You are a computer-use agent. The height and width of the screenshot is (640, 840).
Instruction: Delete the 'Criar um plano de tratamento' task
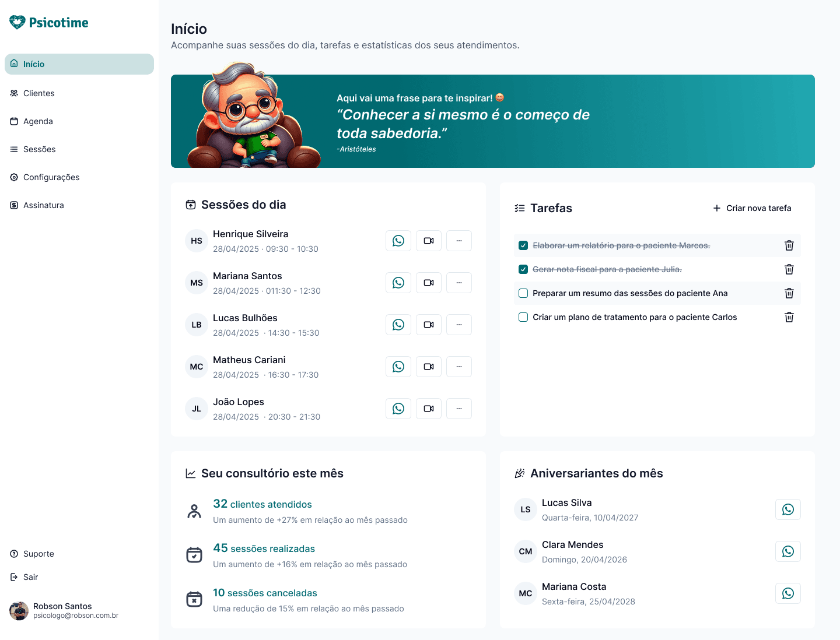coord(789,317)
